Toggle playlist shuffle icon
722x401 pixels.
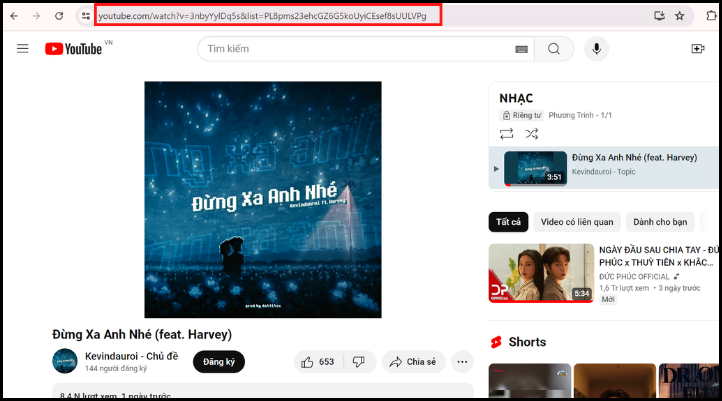[532, 134]
